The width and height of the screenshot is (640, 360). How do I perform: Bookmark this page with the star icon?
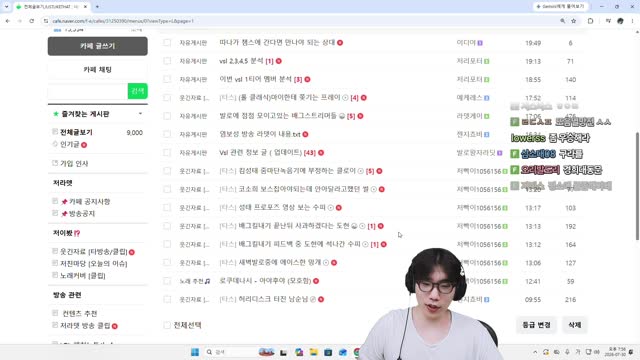(x=573, y=21)
